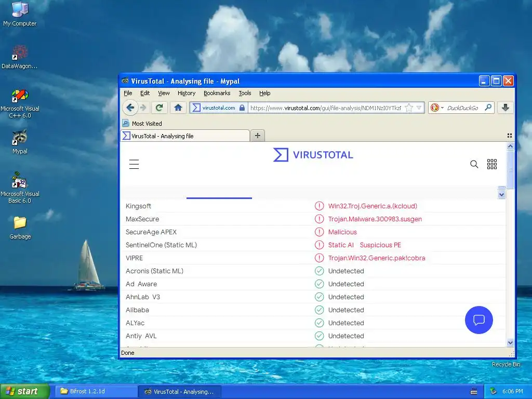Viewport: 532px width, 399px height.
Task: Open the Edit menu
Action: point(145,93)
